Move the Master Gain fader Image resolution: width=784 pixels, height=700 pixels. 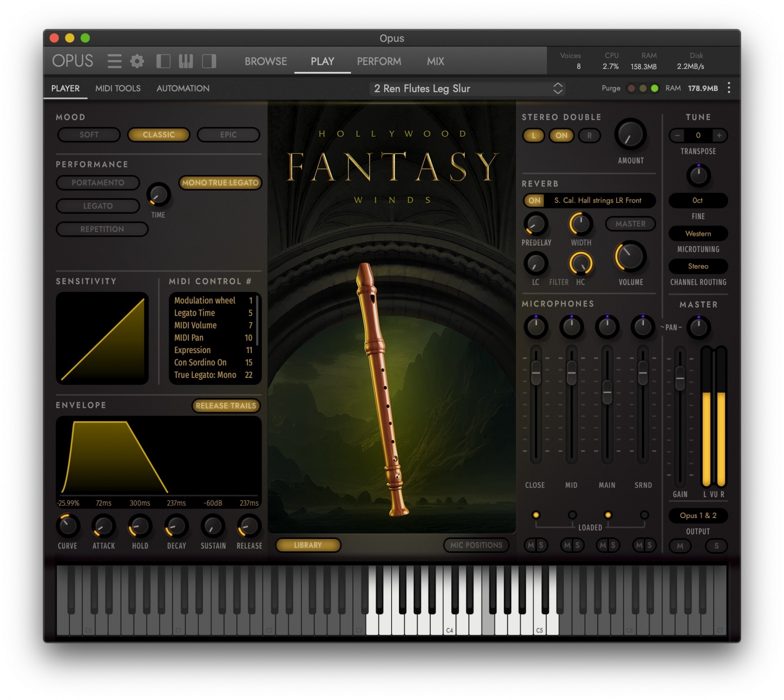coord(680,379)
